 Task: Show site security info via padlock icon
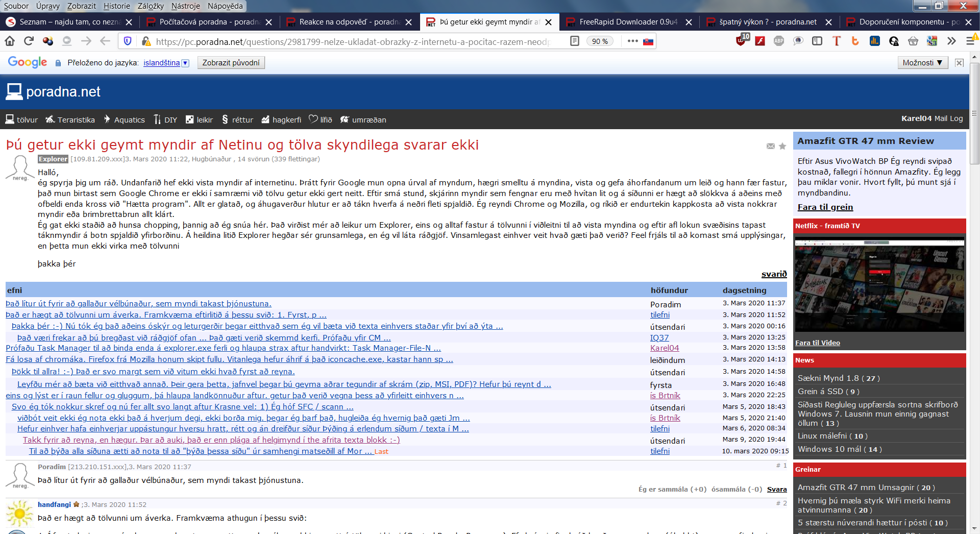point(146,41)
